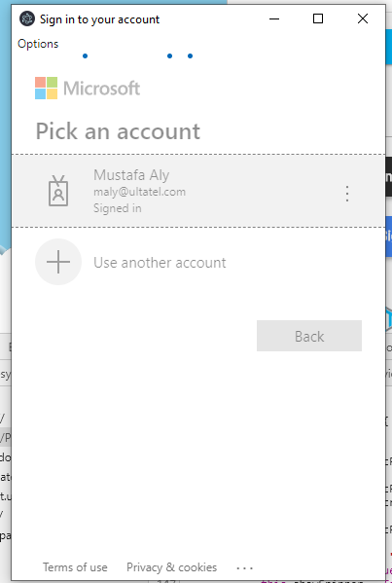Close the Sign in to your account window
392x583 pixels.
(x=363, y=18)
